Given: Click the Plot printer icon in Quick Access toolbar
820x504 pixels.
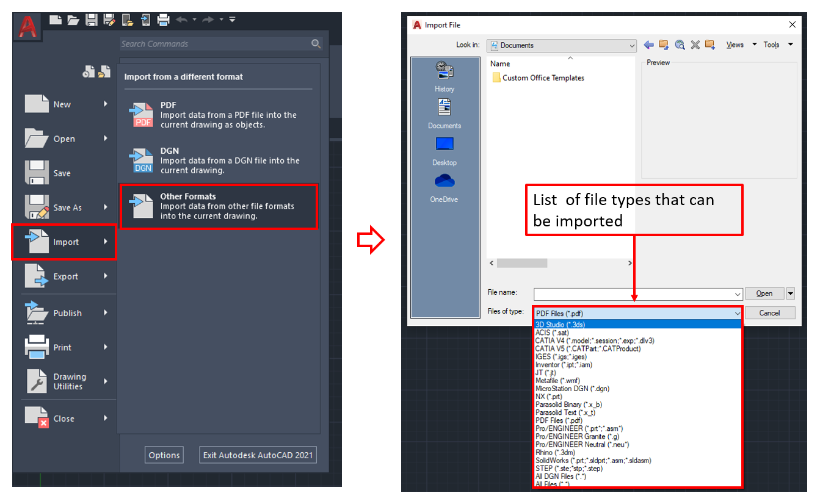Looking at the screenshot, I should 163,20.
